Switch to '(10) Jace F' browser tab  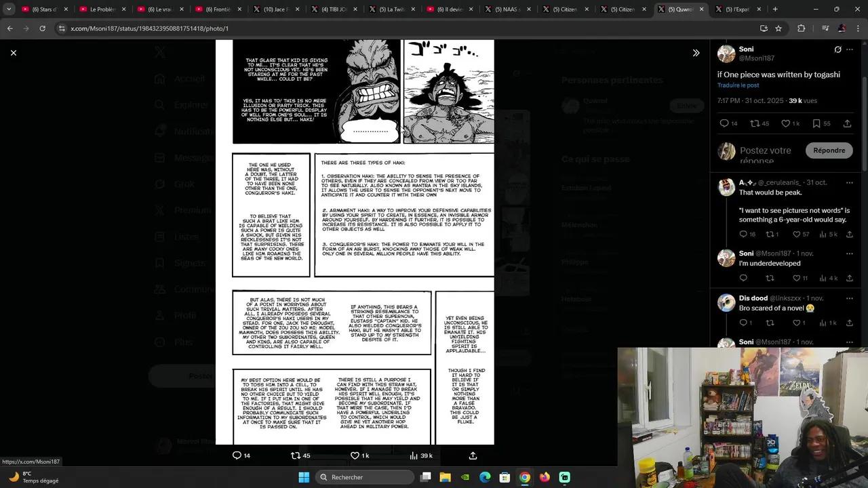[275, 9]
